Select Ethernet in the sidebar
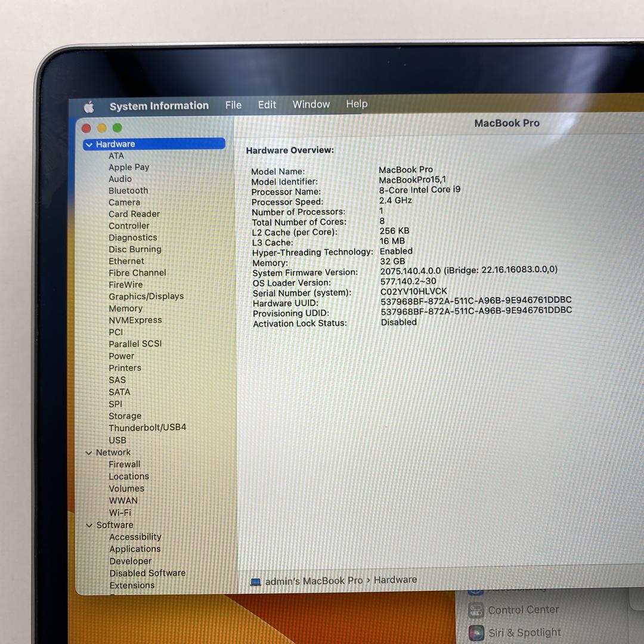This screenshot has height=644, width=644. click(126, 261)
